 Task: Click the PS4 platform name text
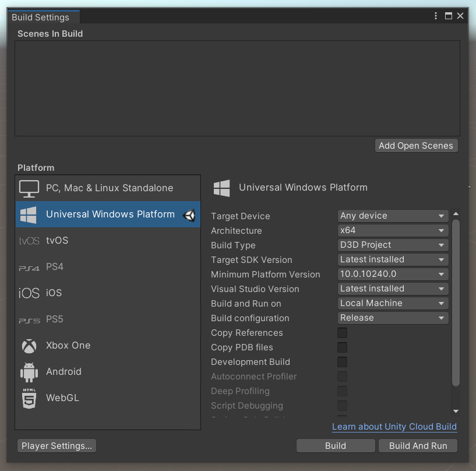(x=55, y=266)
